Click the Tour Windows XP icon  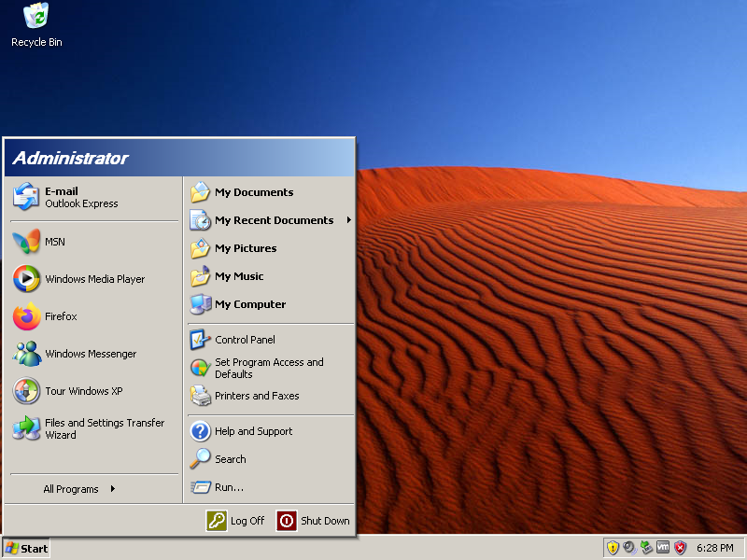click(26, 391)
